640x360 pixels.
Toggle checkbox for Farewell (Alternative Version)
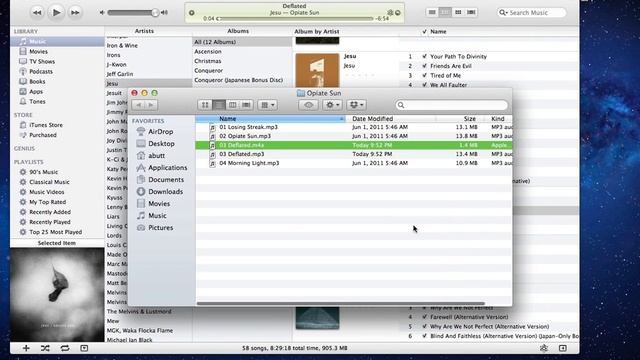click(424, 317)
